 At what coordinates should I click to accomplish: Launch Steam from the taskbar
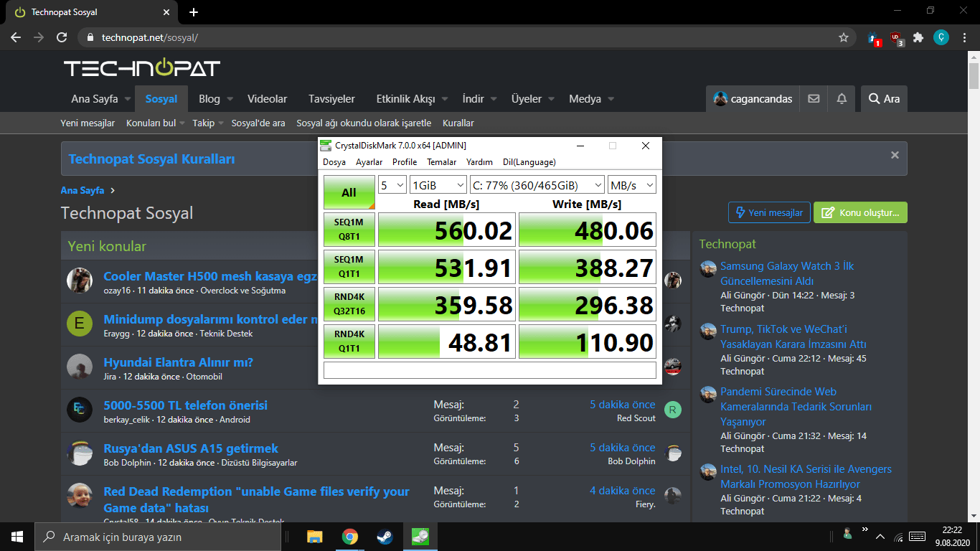point(385,537)
